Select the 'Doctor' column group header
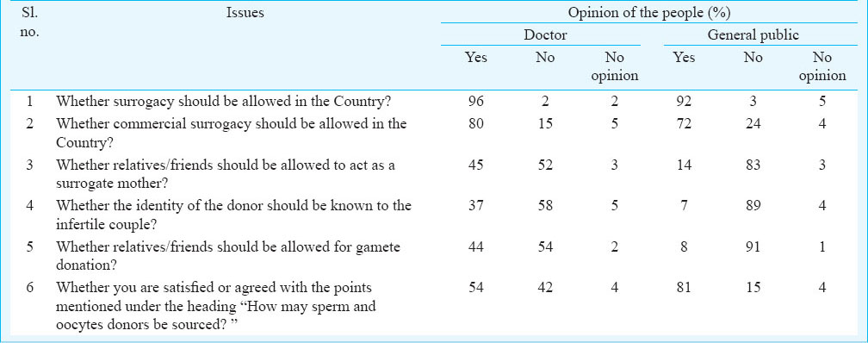 (545, 35)
